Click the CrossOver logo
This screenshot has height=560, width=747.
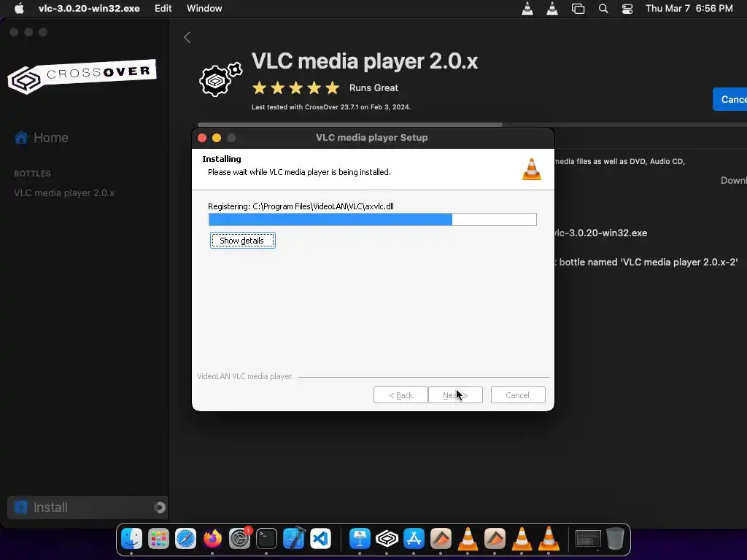coord(82,76)
